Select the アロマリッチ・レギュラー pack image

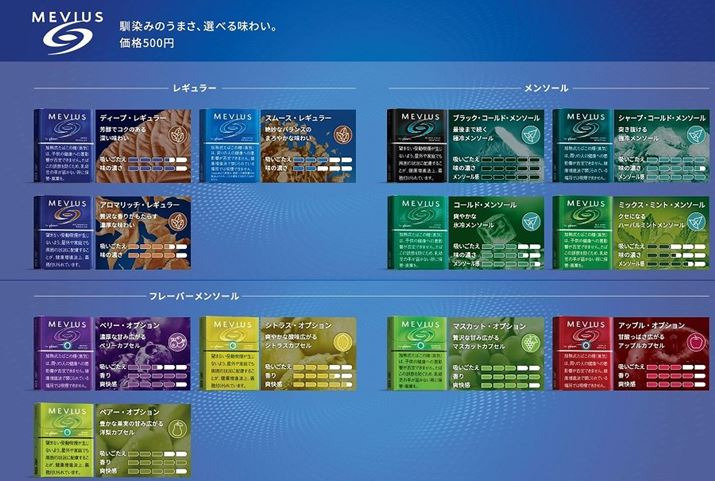pyautogui.click(x=64, y=233)
